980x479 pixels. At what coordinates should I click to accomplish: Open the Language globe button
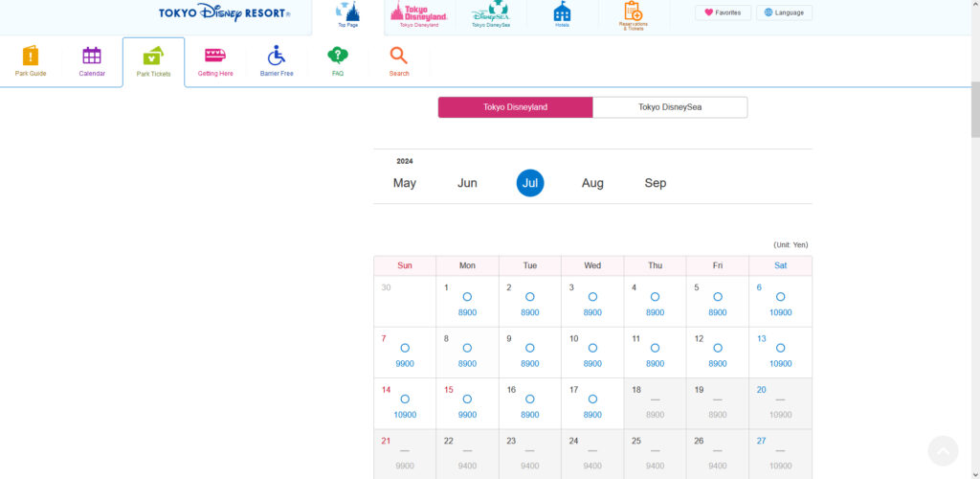coord(785,12)
